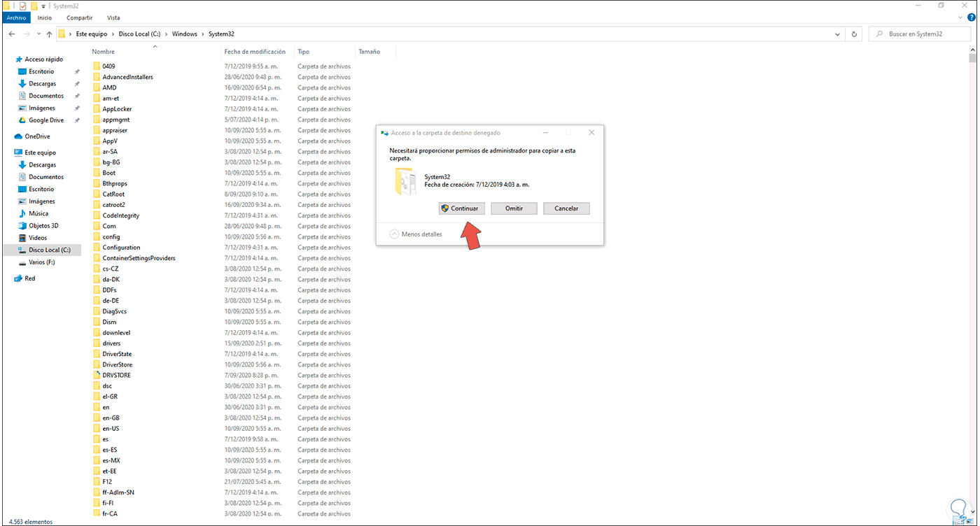Viewport: 980px width, 526px height.
Task: Choose Omitir in the access denied dialog
Action: click(x=514, y=208)
